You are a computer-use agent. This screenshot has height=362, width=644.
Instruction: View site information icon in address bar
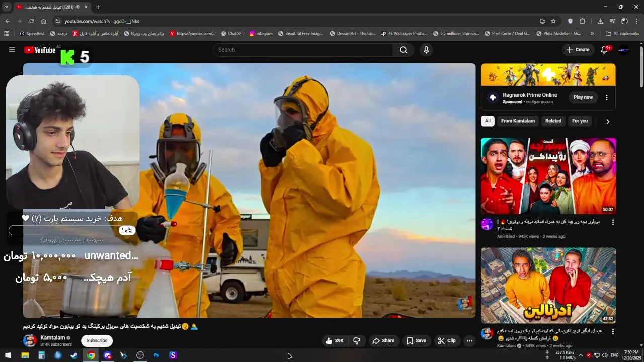pos(58,21)
